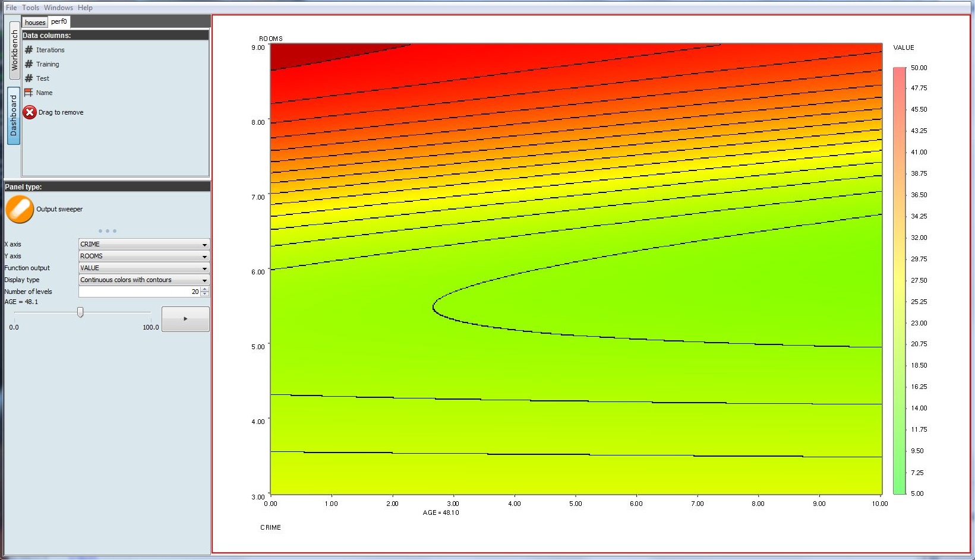Click the Number of levels up stepper

206,289
